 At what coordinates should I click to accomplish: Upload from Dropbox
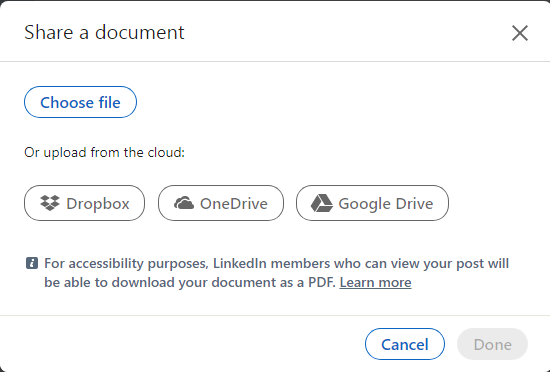tap(84, 203)
